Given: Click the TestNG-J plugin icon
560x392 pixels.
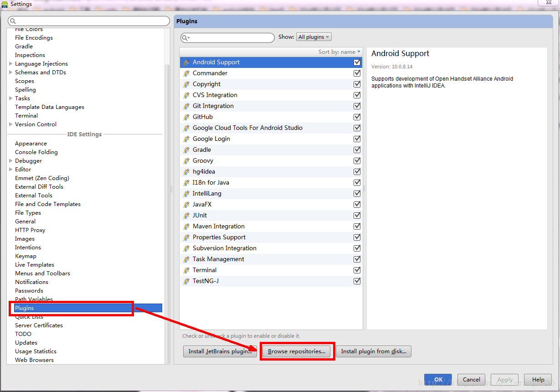Looking at the screenshot, I should tap(186, 281).
